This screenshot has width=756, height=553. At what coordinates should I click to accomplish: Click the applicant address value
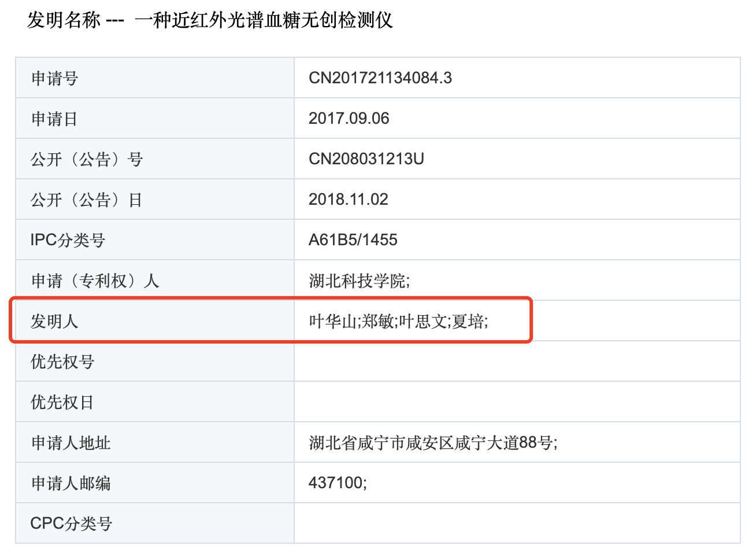(433, 443)
